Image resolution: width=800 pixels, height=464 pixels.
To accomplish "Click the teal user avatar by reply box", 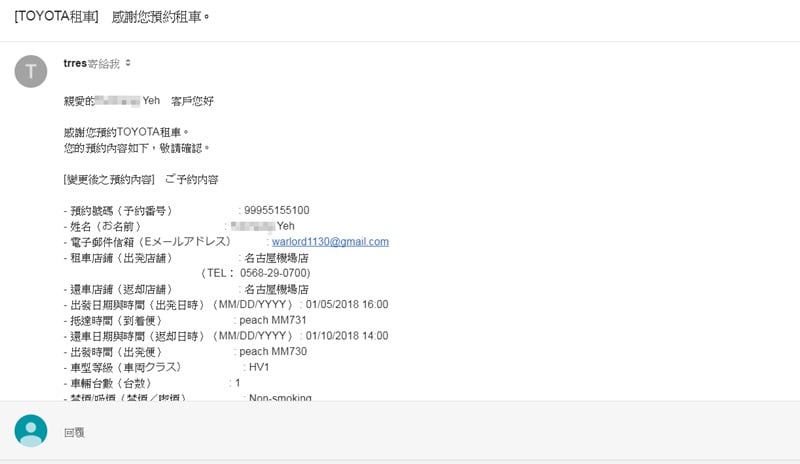I will tap(31, 431).
